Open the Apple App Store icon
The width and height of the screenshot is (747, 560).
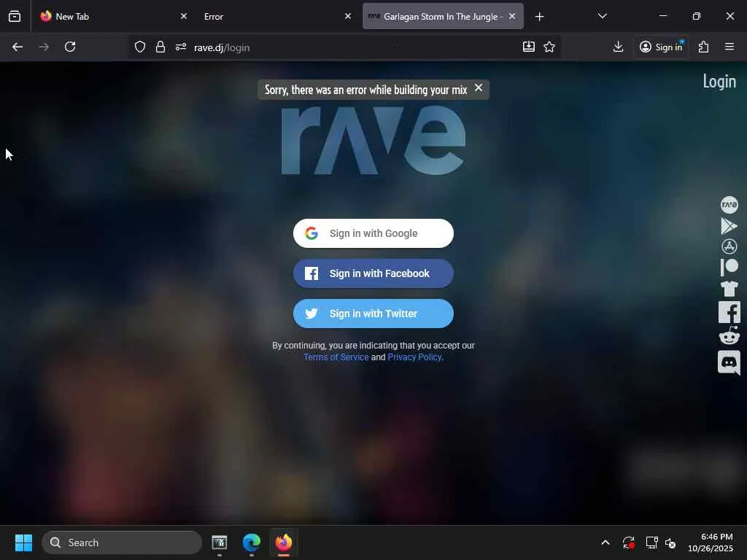729,246
